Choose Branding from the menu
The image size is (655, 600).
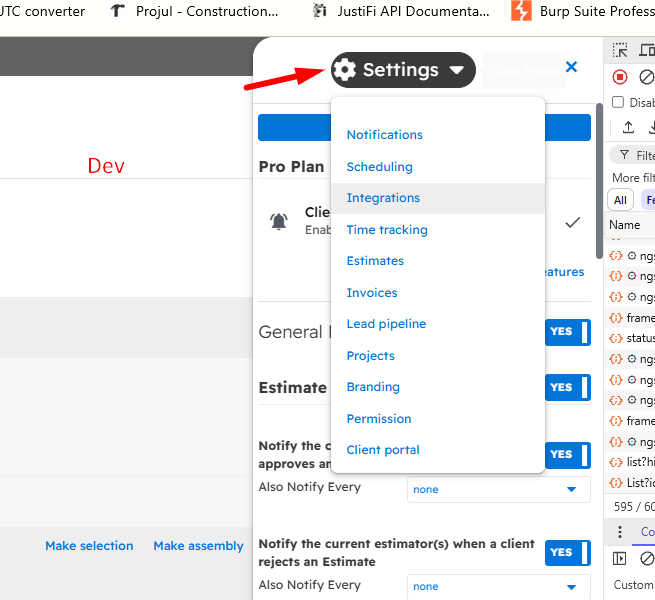coord(373,387)
